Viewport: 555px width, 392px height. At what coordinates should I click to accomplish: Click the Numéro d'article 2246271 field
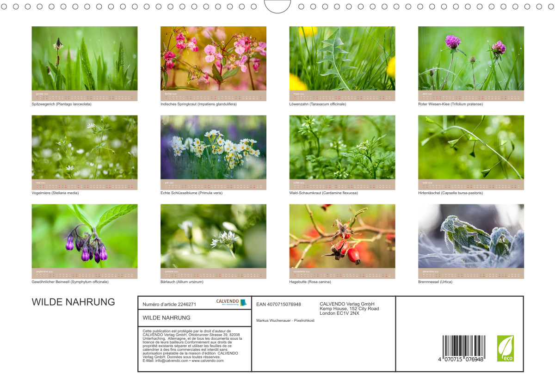pyautogui.click(x=169, y=304)
